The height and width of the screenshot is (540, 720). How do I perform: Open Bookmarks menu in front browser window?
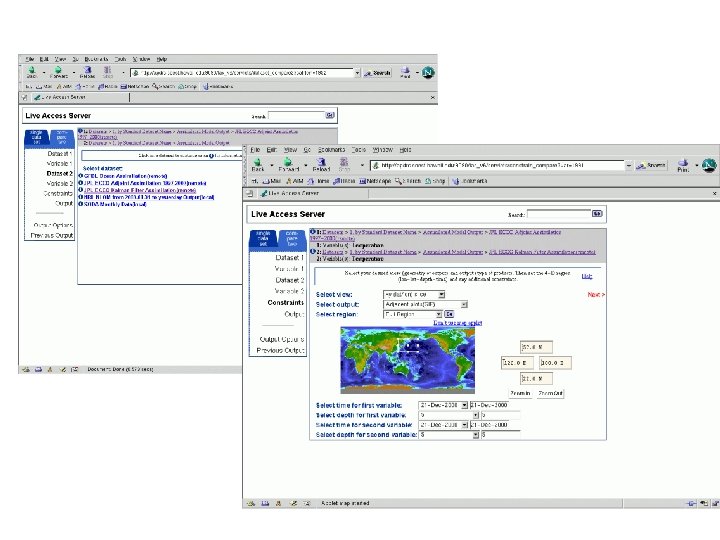tap(331, 150)
